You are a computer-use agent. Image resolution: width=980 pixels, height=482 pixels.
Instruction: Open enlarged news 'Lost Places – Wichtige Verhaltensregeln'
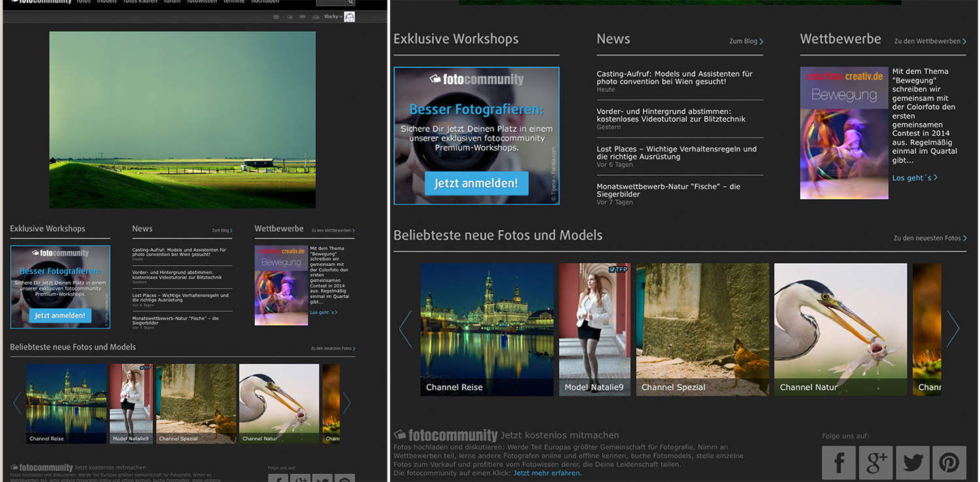[x=676, y=152]
